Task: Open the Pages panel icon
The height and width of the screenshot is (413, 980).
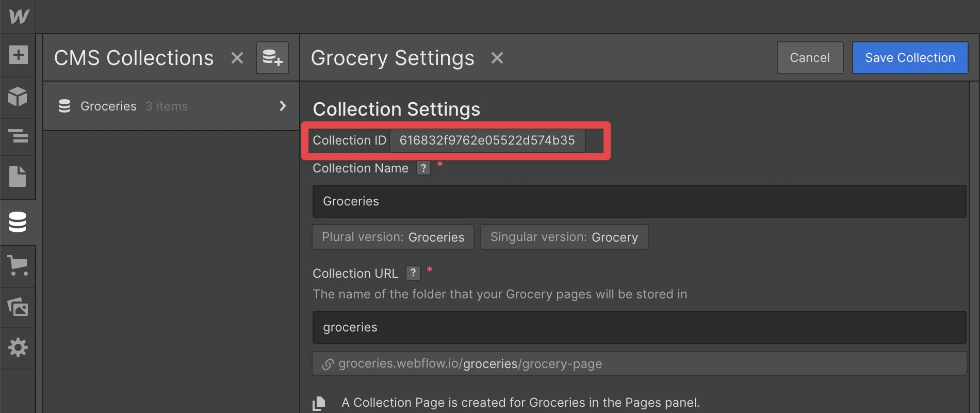Action: click(18, 177)
